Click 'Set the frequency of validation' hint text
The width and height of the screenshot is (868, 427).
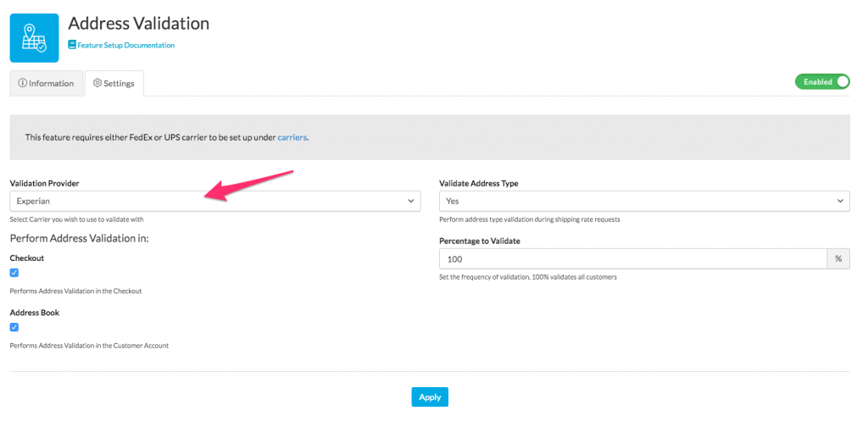pos(527,277)
